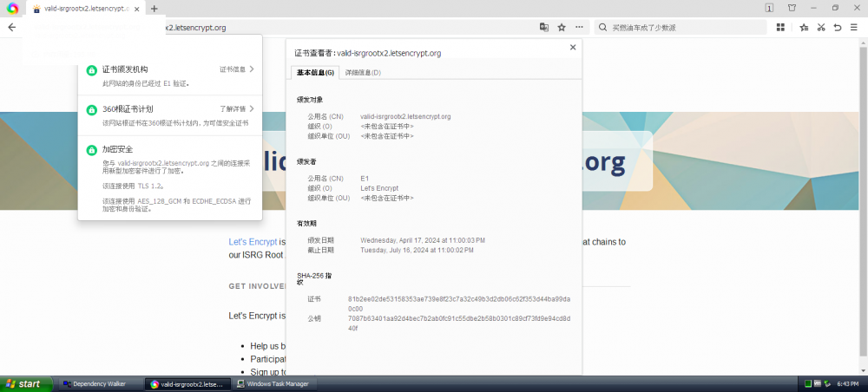Click the 360 browser logo icon
This screenshot has width=868, height=392.
click(x=13, y=9)
